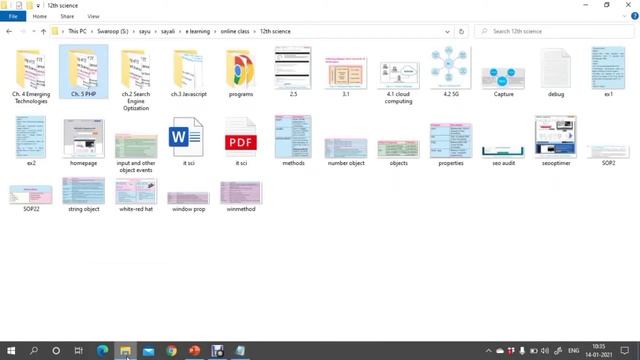Select the SOP2 image file
This screenshot has width=640, height=360.
(x=608, y=155)
